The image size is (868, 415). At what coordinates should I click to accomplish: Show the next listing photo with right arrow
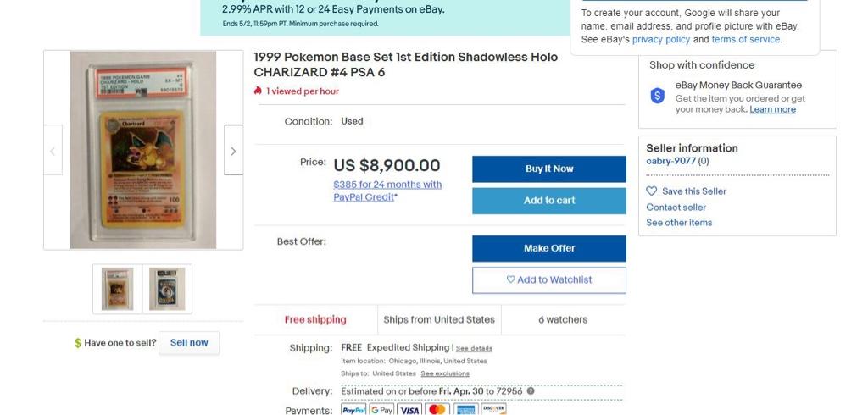pos(233,151)
